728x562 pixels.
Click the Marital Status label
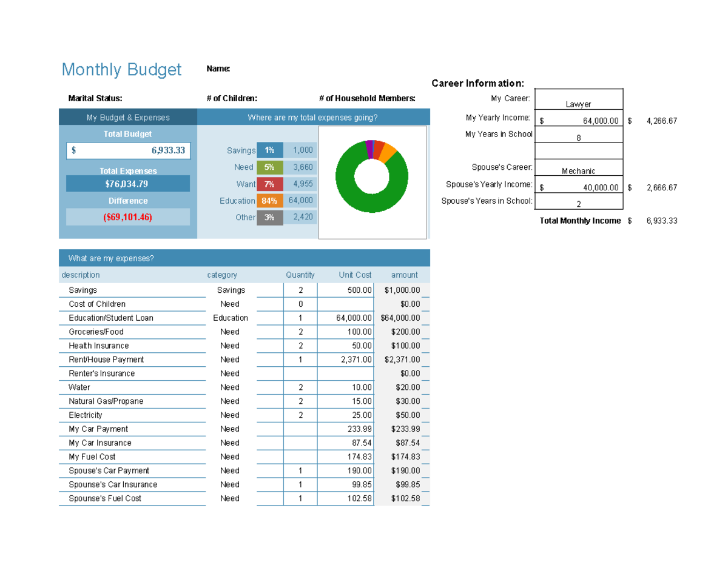[95, 98]
